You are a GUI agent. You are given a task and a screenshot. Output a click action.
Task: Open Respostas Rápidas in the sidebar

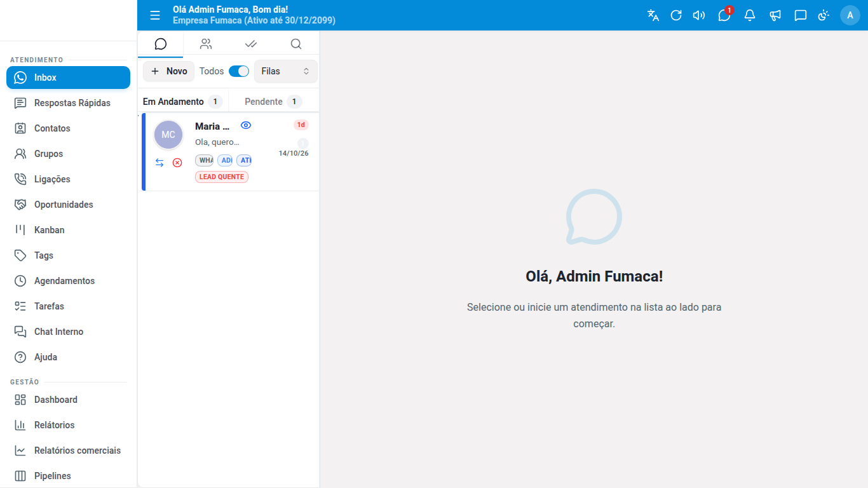tap(69, 103)
